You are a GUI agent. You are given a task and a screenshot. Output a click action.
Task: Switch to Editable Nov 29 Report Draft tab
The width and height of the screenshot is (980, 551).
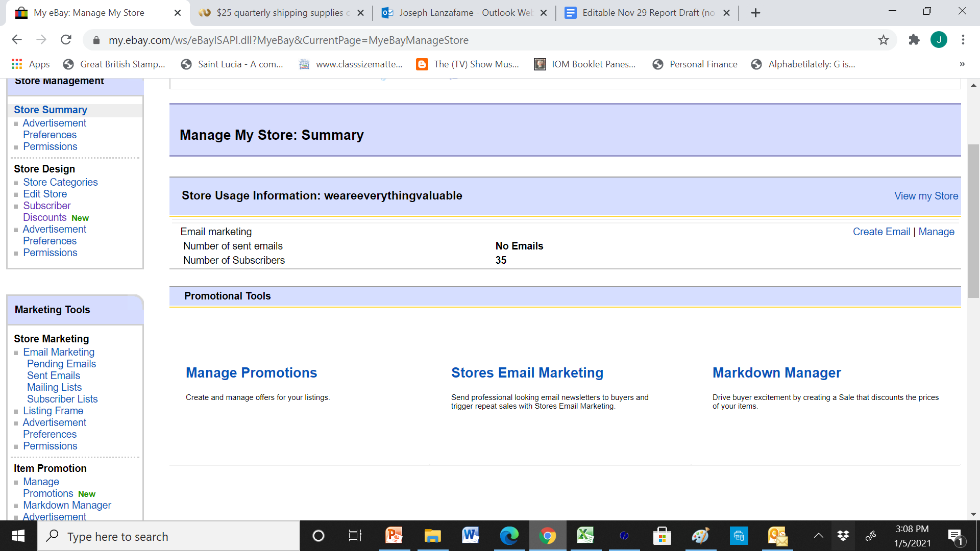[648, 13]
